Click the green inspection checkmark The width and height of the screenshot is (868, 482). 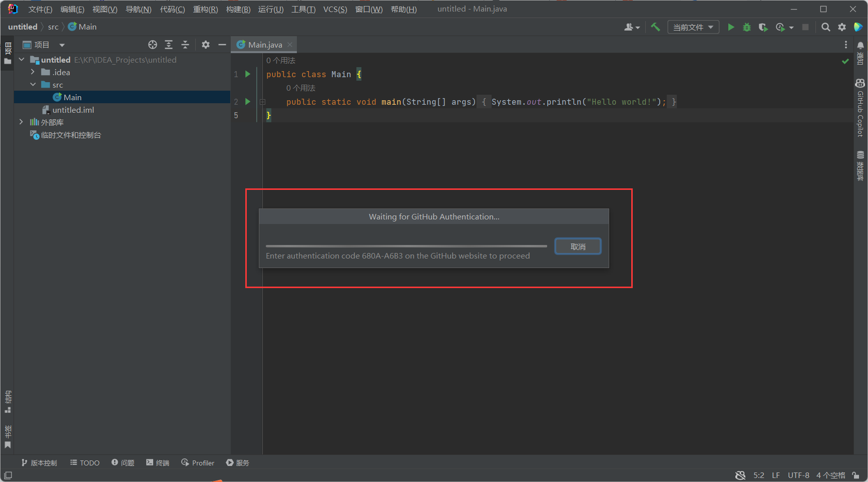point(845,61)
